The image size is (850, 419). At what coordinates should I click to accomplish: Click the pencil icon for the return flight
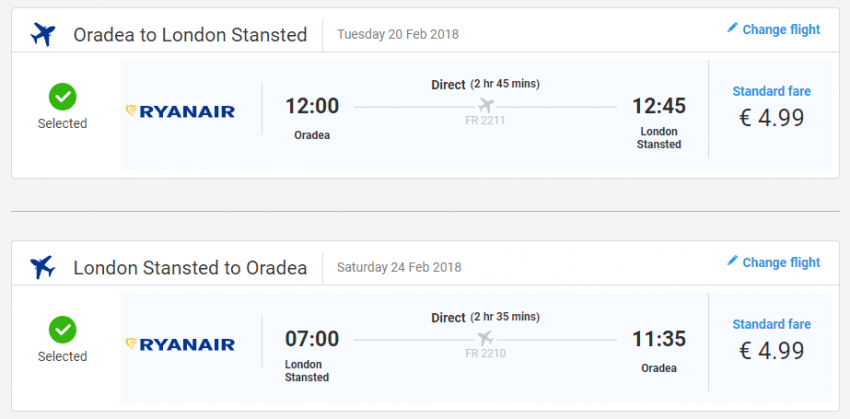(732, 261)
